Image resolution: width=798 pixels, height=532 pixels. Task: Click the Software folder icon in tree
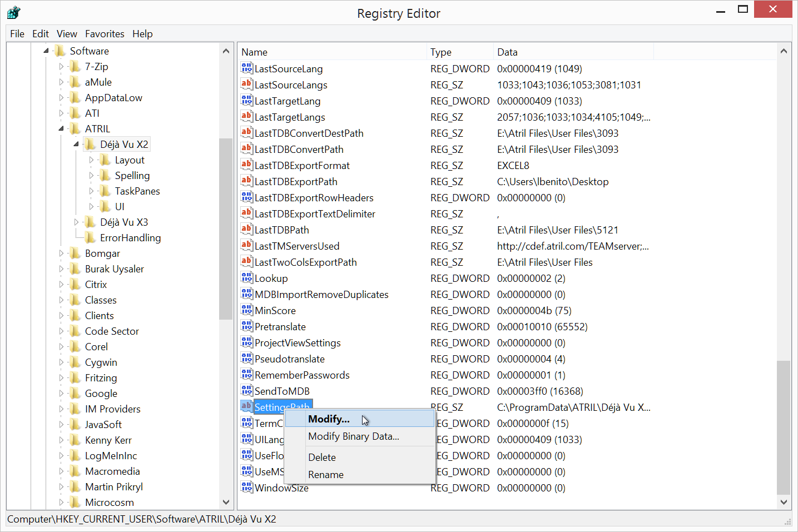(x=61, y=51)
